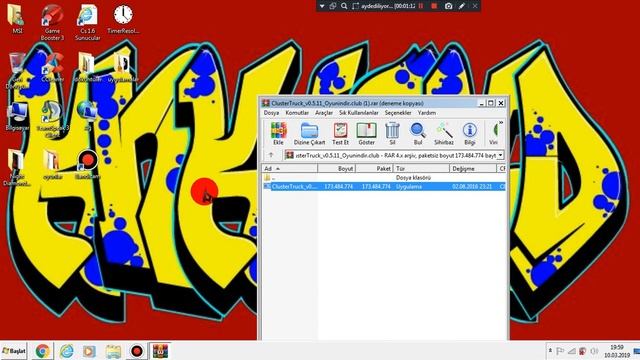The image size is (640, 360).
Task: Click the Dosya klasörü type text
Action: pos(413,178)
